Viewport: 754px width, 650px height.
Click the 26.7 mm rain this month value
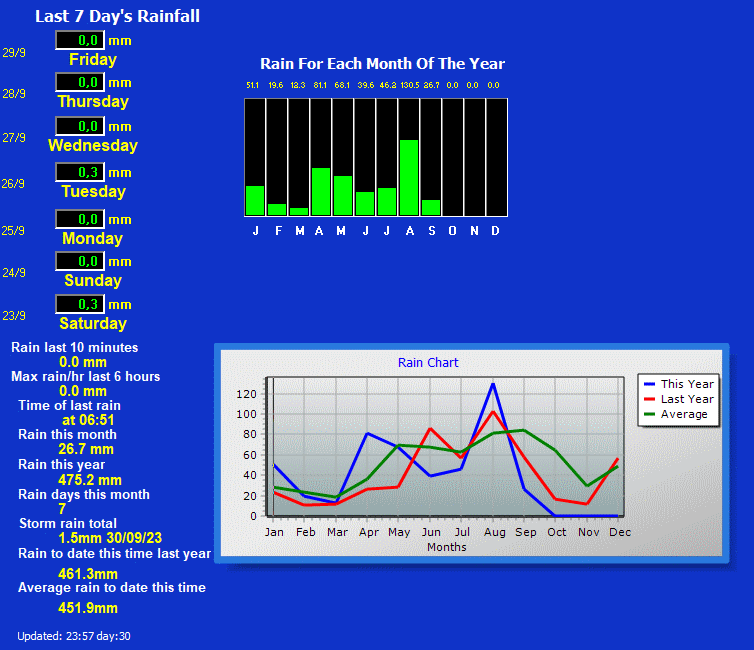pyautogui.click(x=86, y=449)
